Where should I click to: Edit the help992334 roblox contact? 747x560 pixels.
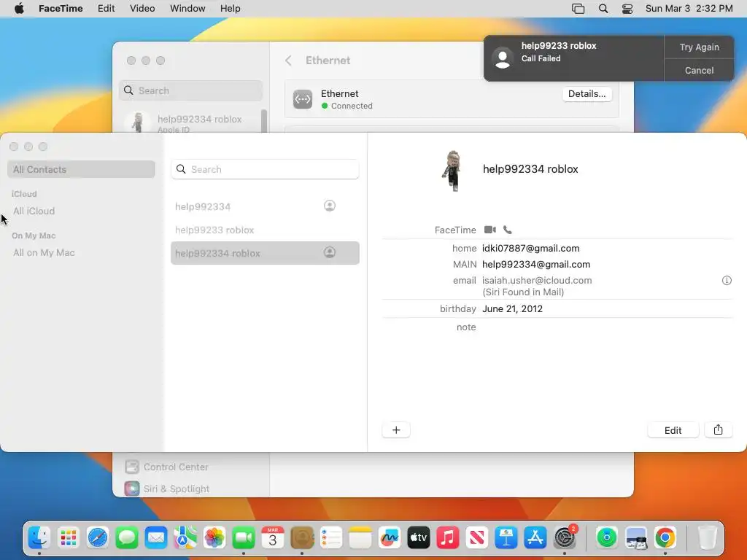pos(673,430)
